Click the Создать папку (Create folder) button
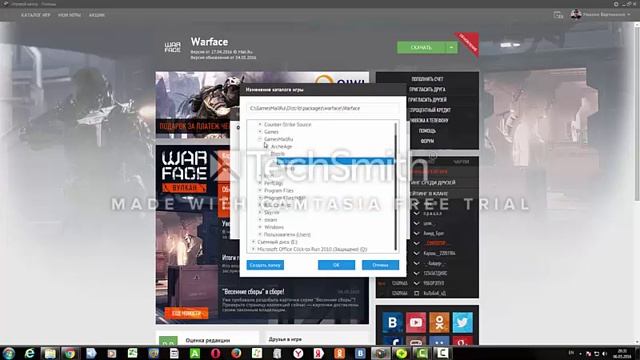The image size is (640, 360). tap(265, 265)
